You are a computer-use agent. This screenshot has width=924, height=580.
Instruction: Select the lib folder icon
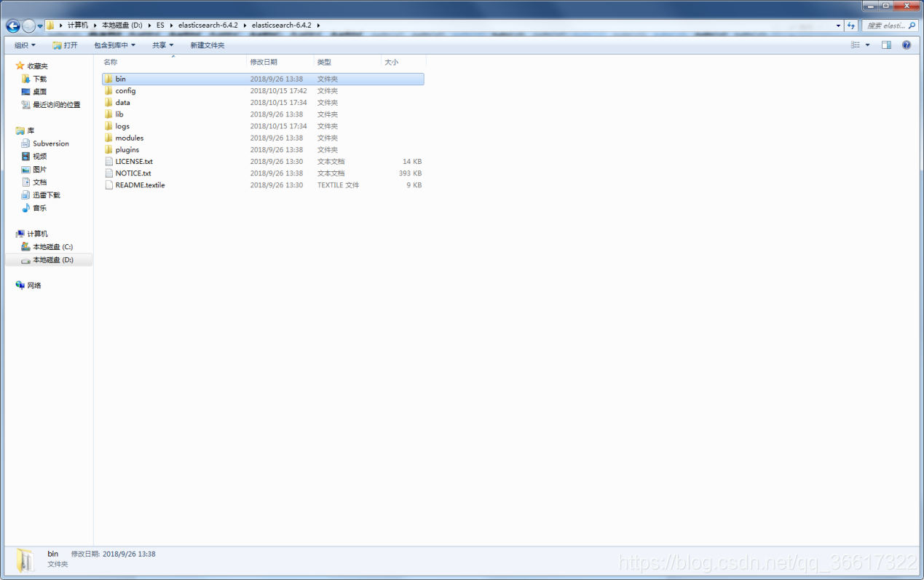(108, 114)
